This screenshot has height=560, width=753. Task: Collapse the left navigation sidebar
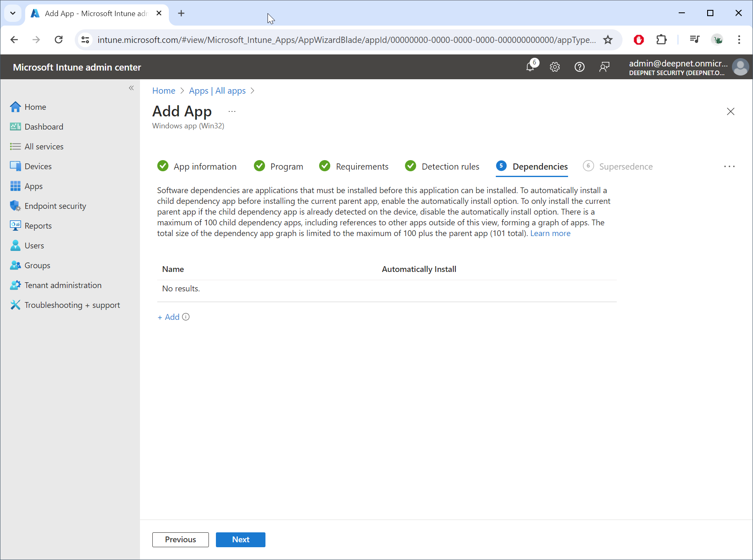(x=131, y=88)
